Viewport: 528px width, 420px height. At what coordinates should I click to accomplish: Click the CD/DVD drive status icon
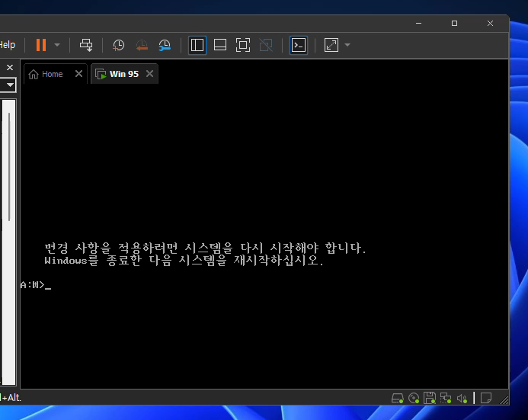coord(414,398)
